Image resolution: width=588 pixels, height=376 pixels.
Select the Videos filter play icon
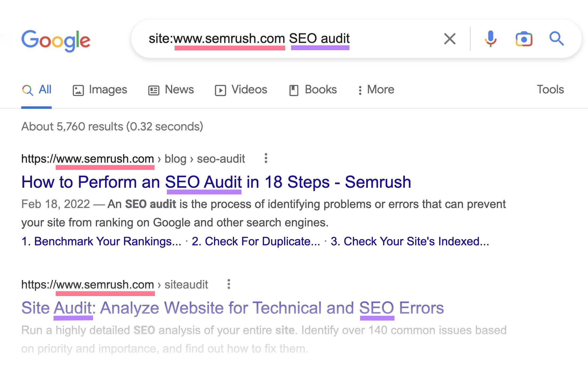pos(220,90)
